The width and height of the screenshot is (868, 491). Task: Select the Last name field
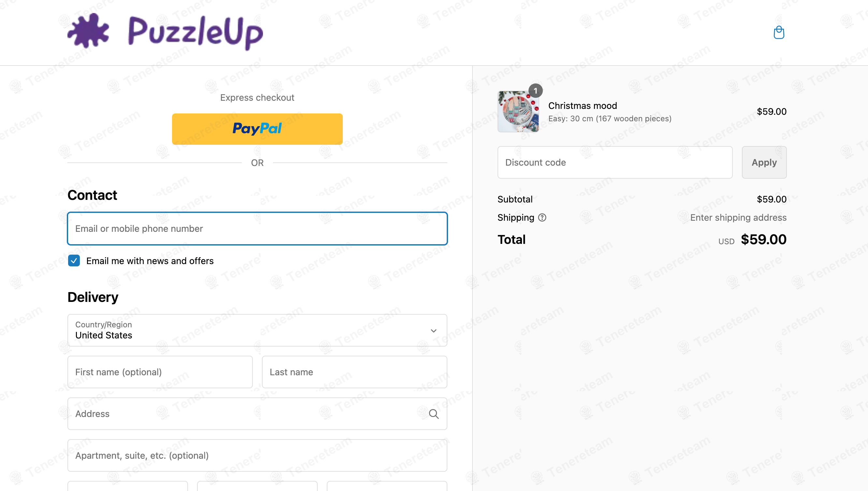(x=354, y=372)
